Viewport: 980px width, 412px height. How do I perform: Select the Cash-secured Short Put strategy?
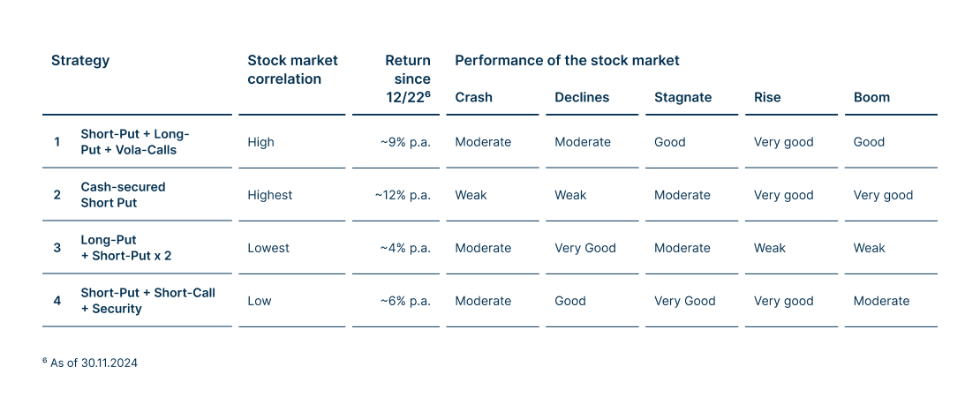(x=123, y=195)
